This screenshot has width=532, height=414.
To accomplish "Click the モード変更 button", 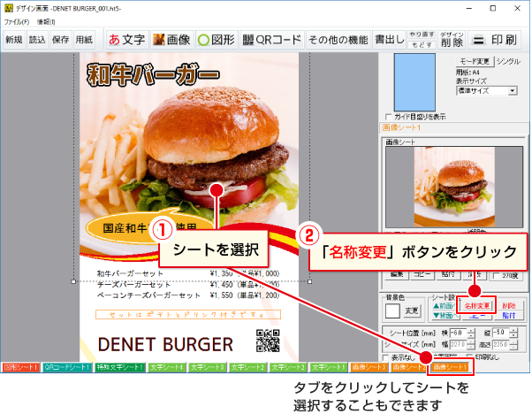I will 475,61.
